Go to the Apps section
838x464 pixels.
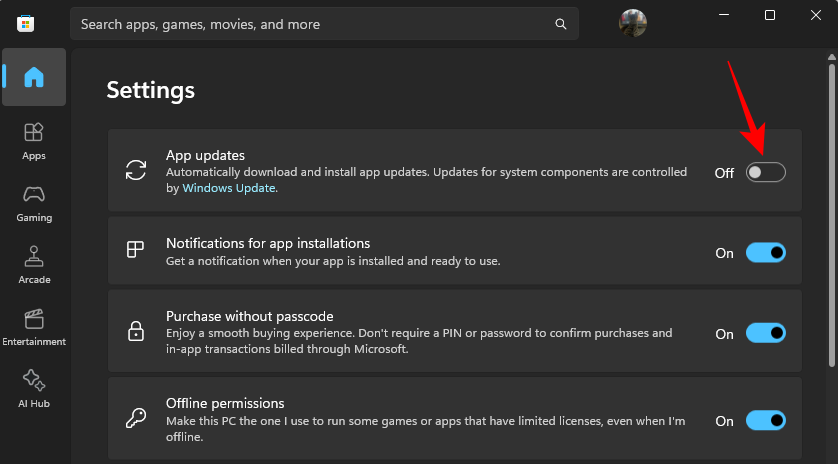point(34,140)
